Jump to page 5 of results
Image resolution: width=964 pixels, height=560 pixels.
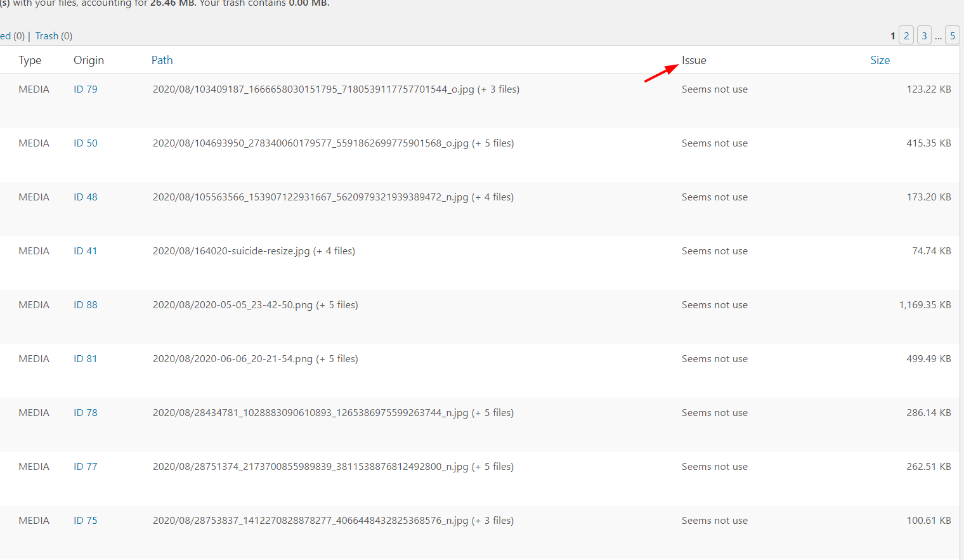(952, 36)
